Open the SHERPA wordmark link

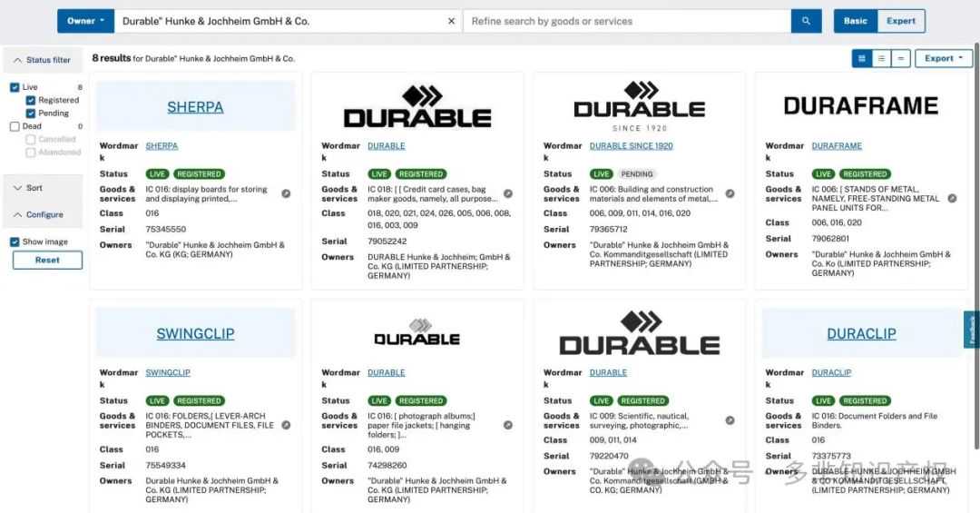tap(162, 146)
